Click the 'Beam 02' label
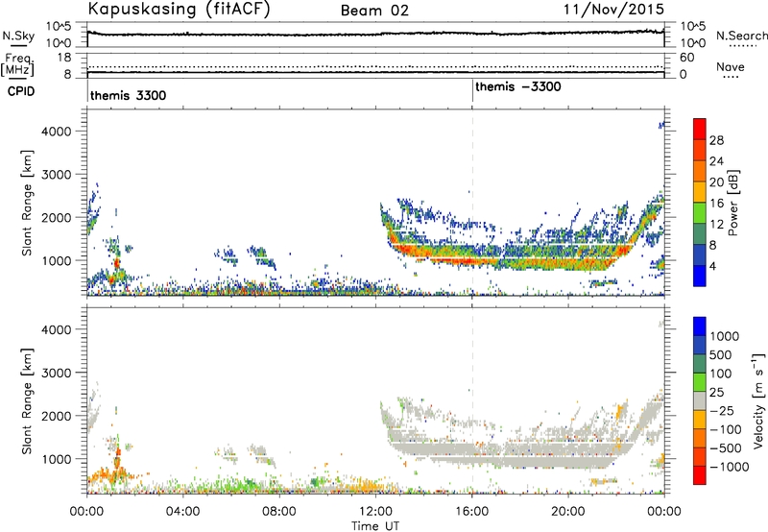This screenshot has height=532, width=768. click(x=374, y=11)
